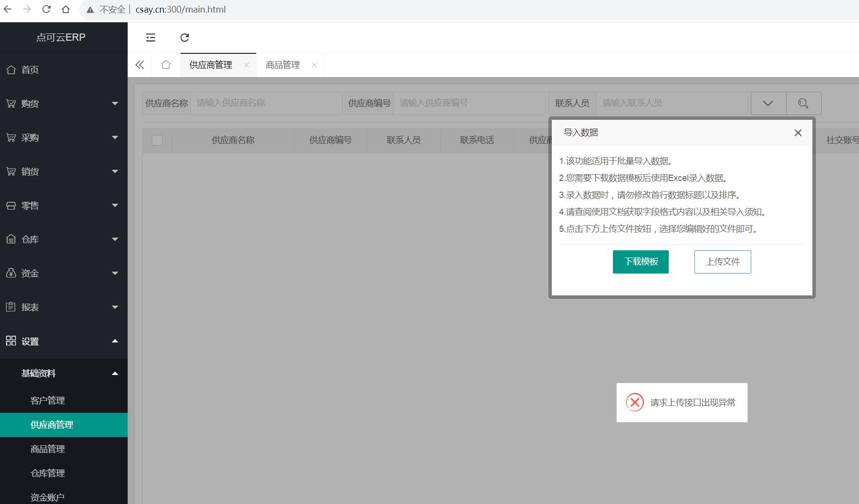859x504 pixels.
Task: Click the magnifier search button
Action: coord(804,103)
